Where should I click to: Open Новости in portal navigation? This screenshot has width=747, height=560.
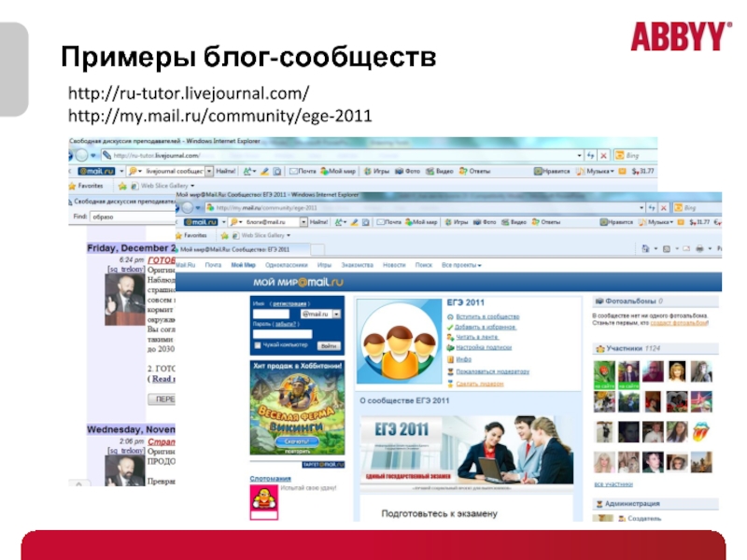[394, 265]
